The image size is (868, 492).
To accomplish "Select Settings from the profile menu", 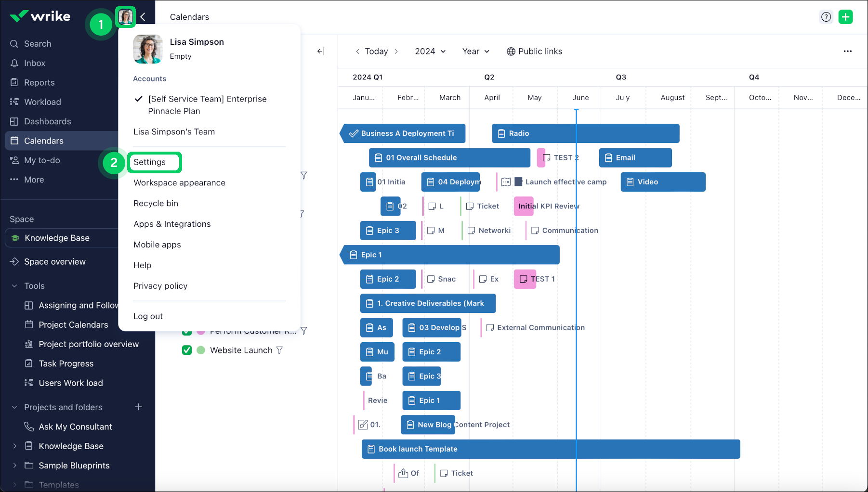I will [x=149, y=162].
